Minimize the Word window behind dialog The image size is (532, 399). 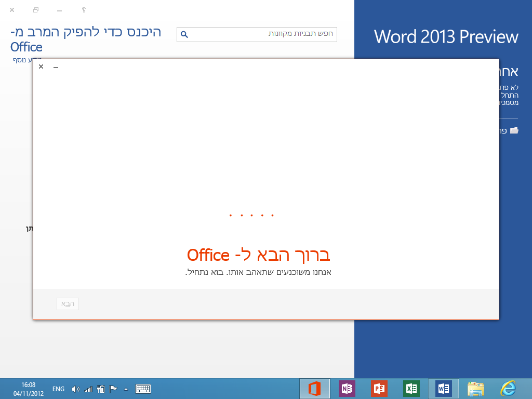[x=59, y=10]
